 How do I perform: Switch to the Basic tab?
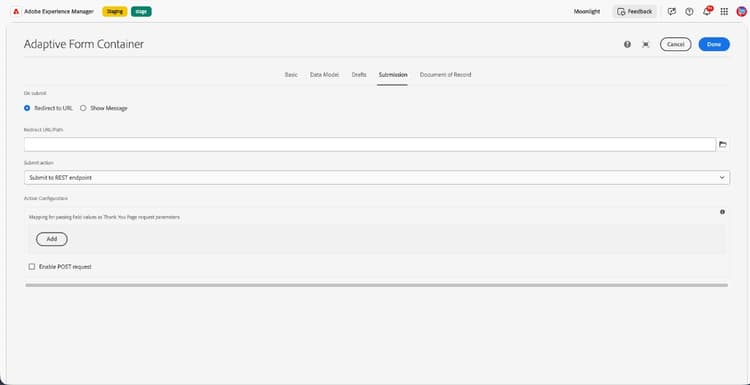click(x=291, y=75)
